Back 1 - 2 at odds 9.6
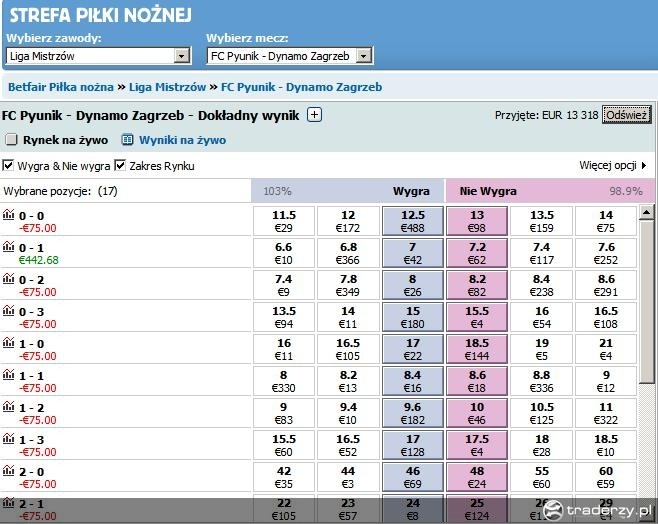This screenshot has width=658, height=524. [413, 413]
